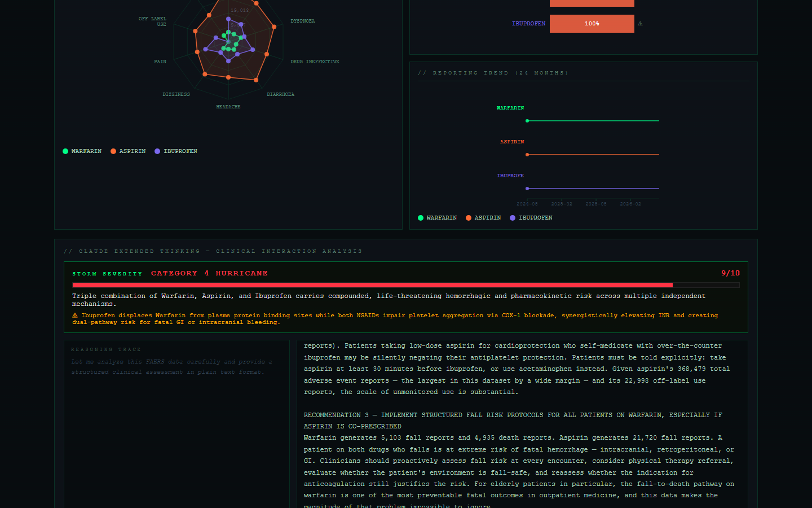Click the 2025-02 axis label
812x508 pixels.
pyautogui.click(x=562, y=204)
